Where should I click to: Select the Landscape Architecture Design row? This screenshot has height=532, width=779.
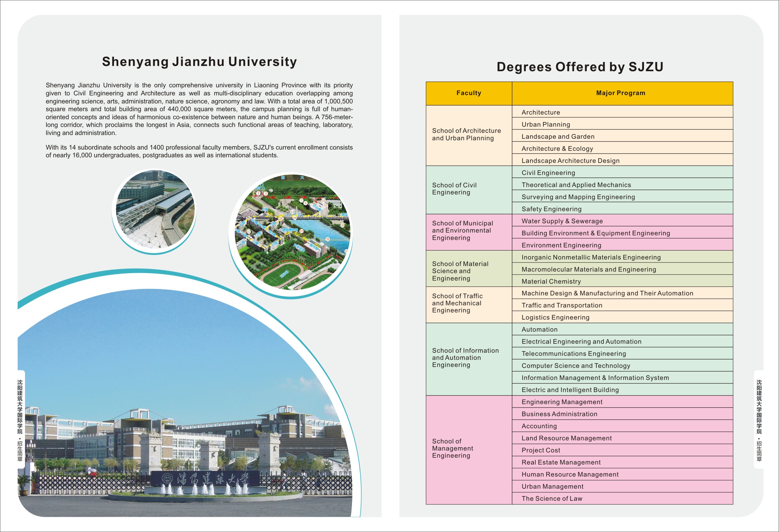point(622,159)
